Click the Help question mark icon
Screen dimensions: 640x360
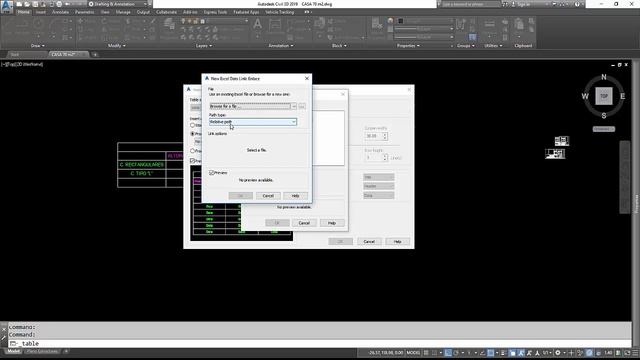(x=577, y=4)
